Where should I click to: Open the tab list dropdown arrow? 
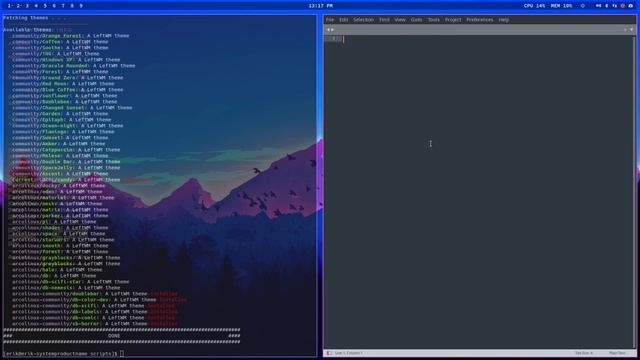631,30
